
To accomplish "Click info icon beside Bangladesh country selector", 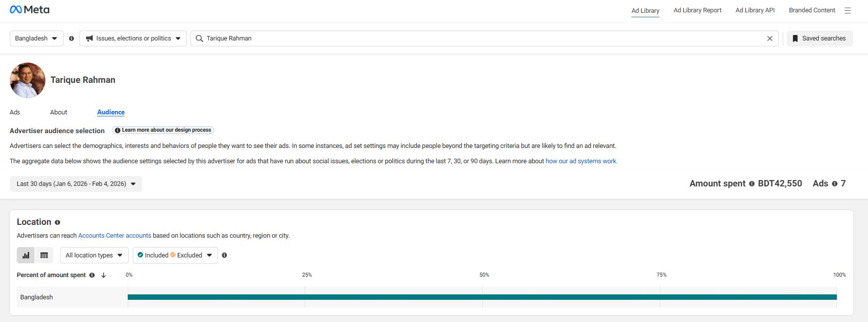I will [72, 38].
